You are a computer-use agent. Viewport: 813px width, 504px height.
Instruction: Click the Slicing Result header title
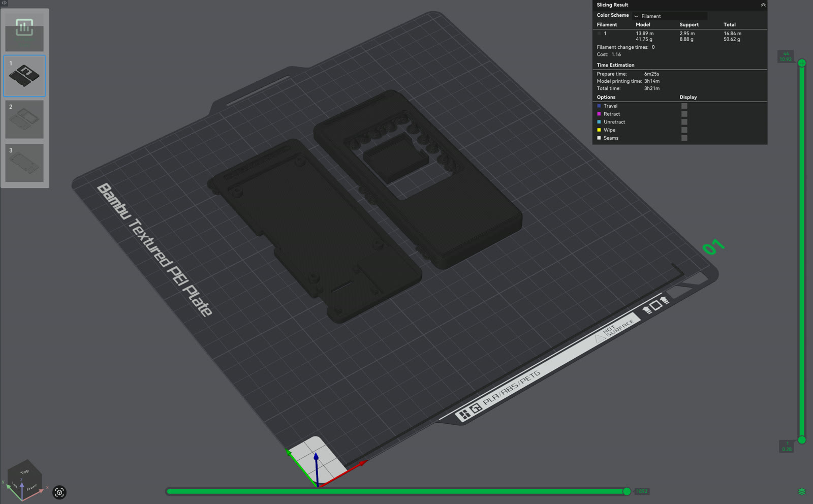tap(612, 5)
